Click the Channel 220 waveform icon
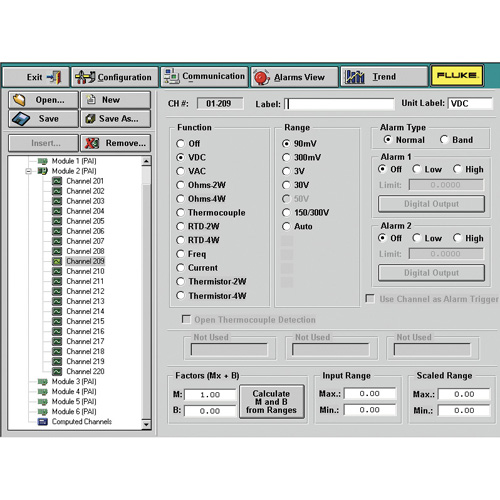 click(x=57, y=371)
